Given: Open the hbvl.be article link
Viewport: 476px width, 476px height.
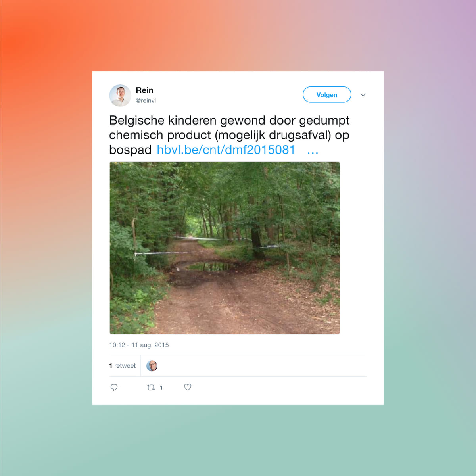Looking at the screenshot, I should tap(226, 150).
